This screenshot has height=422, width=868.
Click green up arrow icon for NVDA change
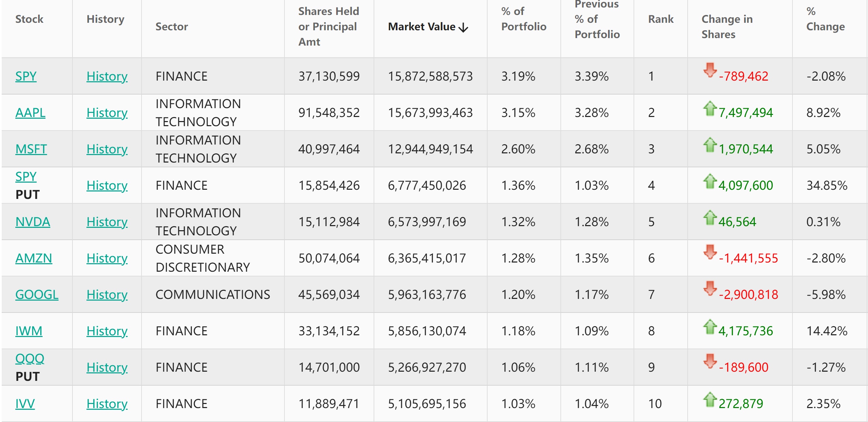coord(709,218)
